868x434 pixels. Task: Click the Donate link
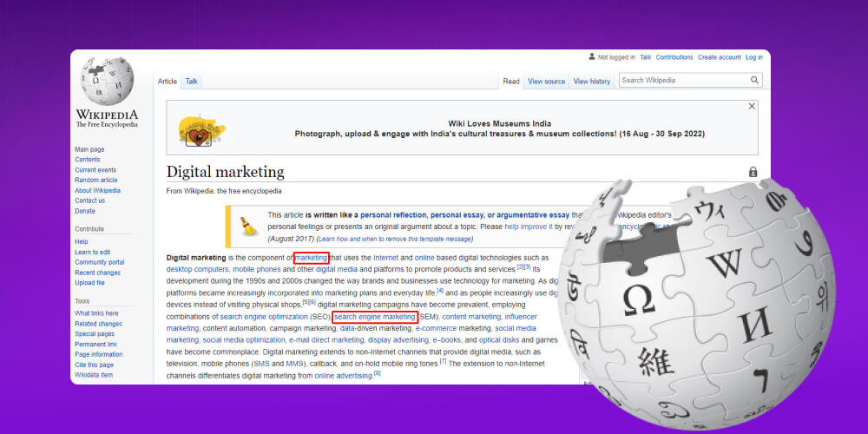(85, 211)
